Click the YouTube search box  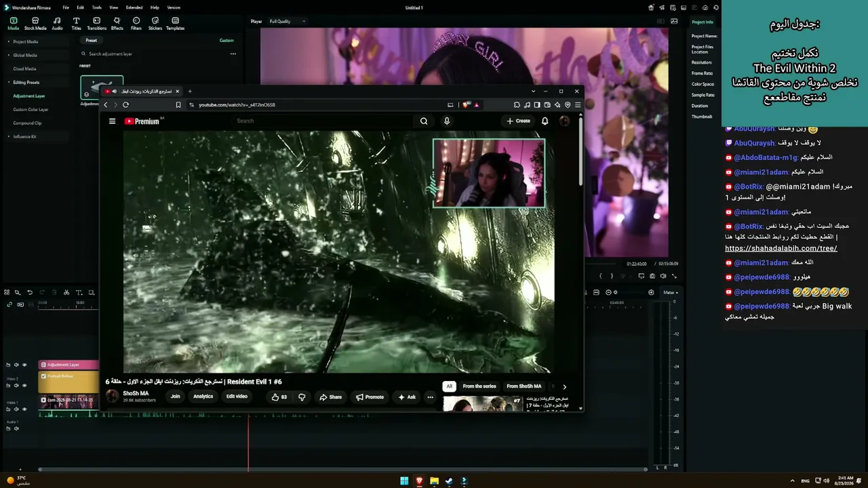click(322, 121)
